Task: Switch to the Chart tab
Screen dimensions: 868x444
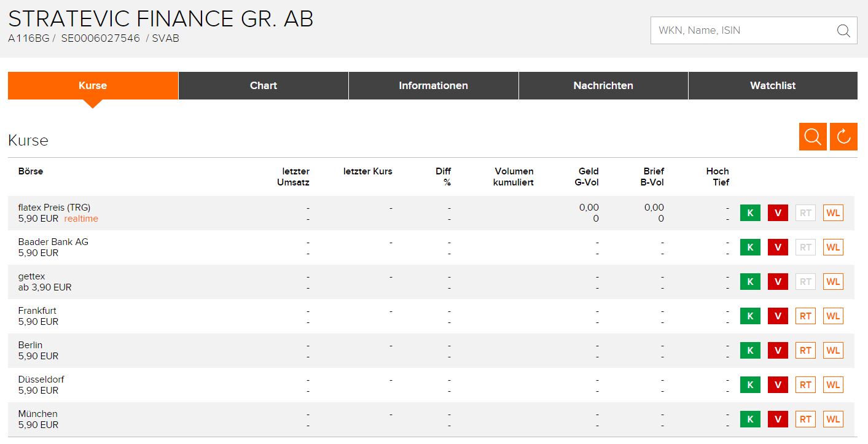Action: 264,85
